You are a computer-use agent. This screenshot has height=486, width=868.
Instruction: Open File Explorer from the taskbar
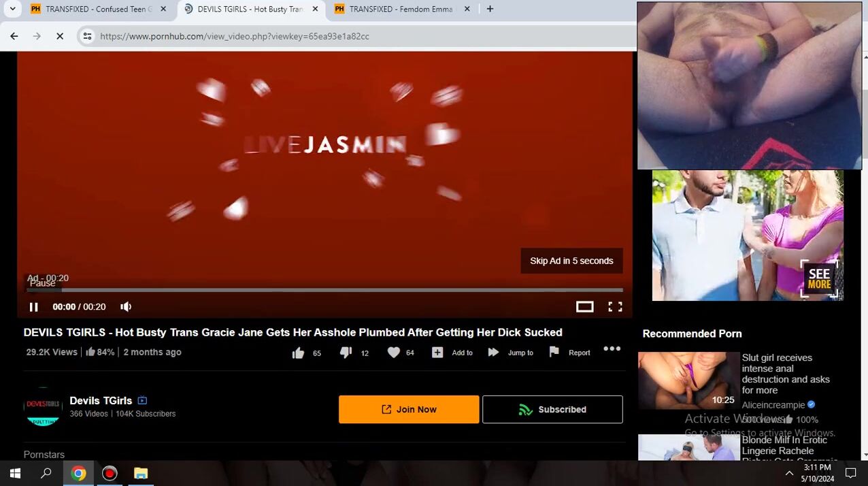pyautogui.click(x=140, y=473)
